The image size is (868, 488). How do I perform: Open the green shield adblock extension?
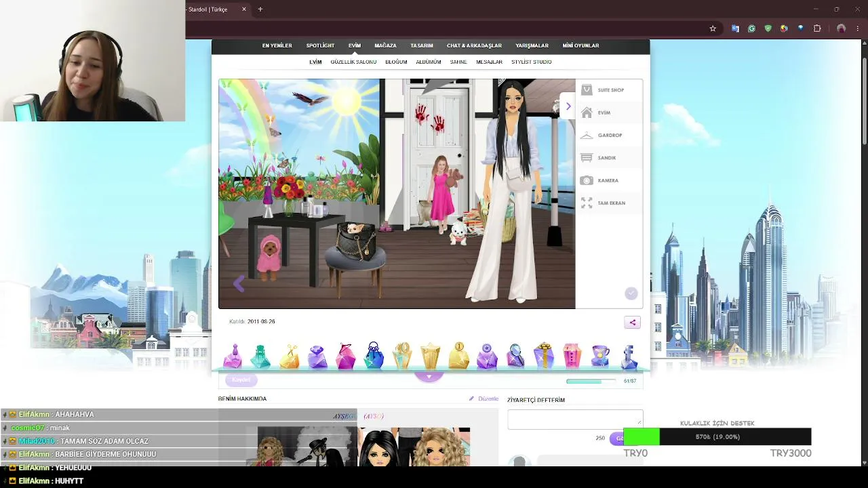[x=768, y=28]
